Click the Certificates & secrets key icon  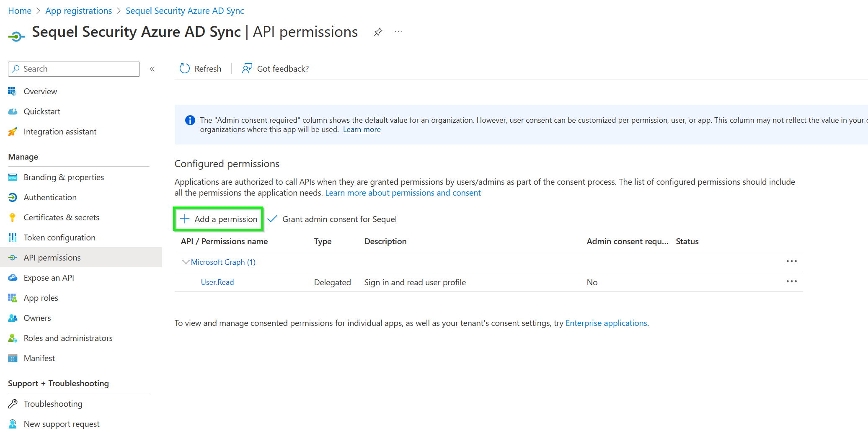[x=13, y=217]
